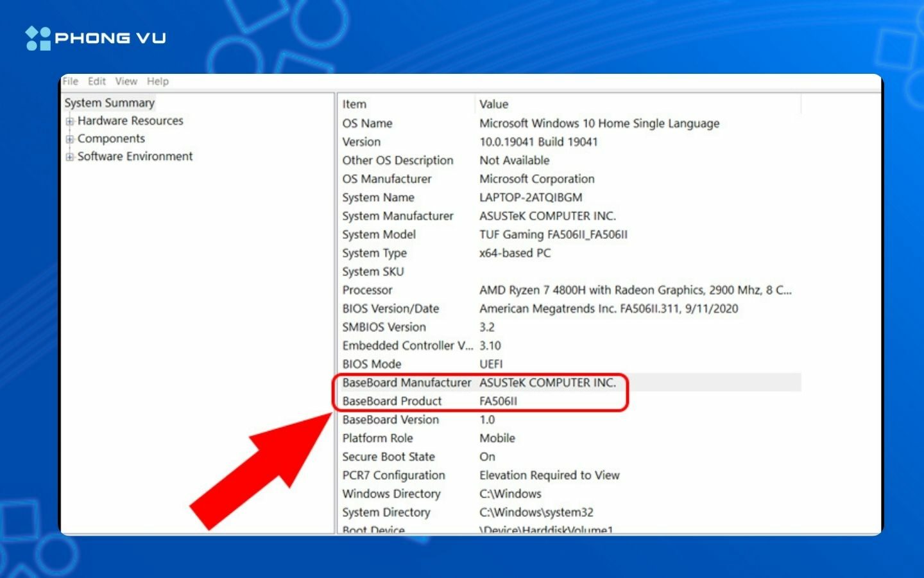Expand the Software Environment node
The width and height of the screenshot is (924, 578).
click(x=69, y=157)
